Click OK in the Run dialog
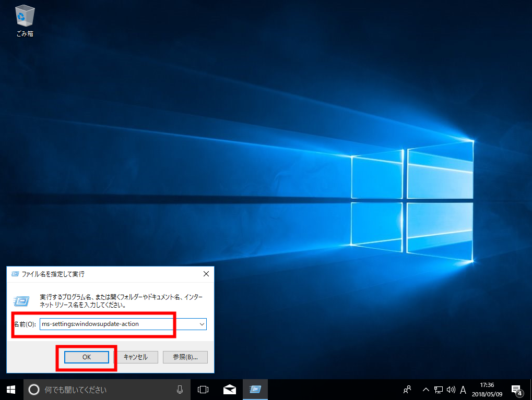The width and height of the screenshot is (532, 400). (87, 357)
